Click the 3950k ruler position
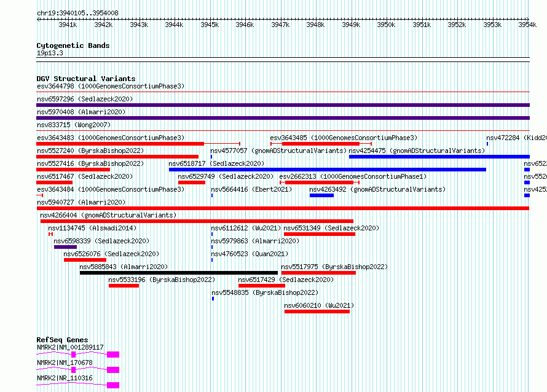This screenshot has height=392, width=547. click(386, 25)
